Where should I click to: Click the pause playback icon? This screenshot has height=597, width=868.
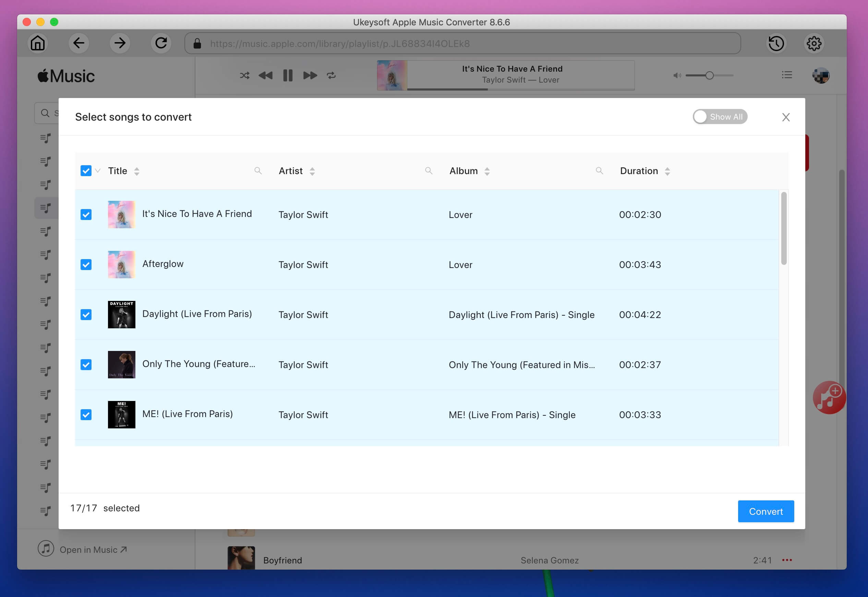(288, 75)
